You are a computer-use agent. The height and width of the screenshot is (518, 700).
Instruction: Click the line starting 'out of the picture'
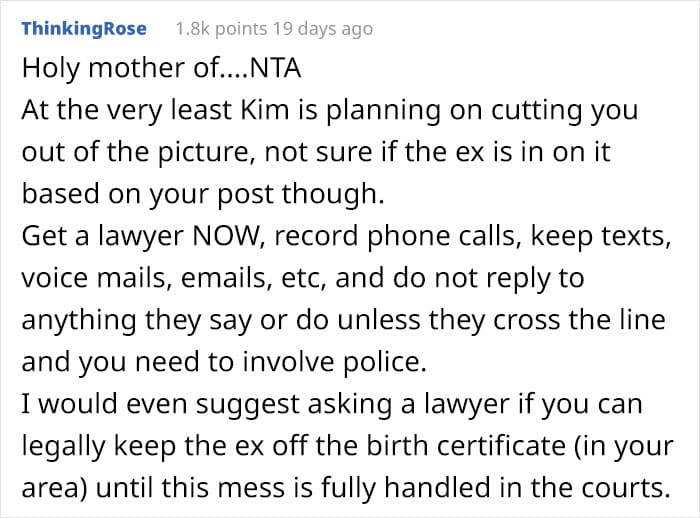tap(316, 152)
